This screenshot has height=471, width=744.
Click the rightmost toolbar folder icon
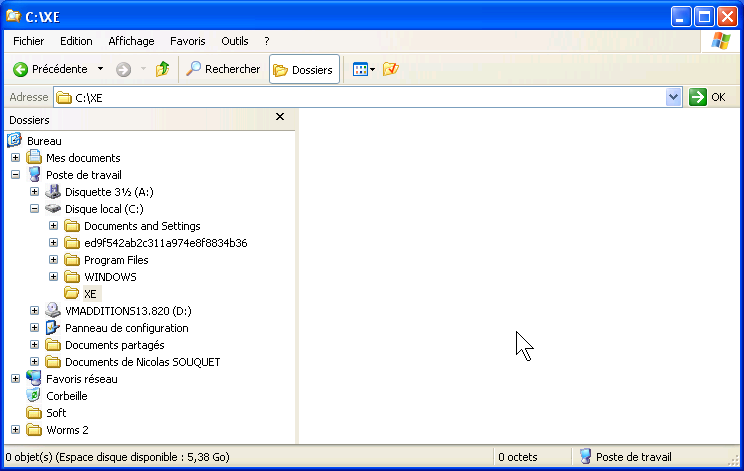(x=391, y=69)
